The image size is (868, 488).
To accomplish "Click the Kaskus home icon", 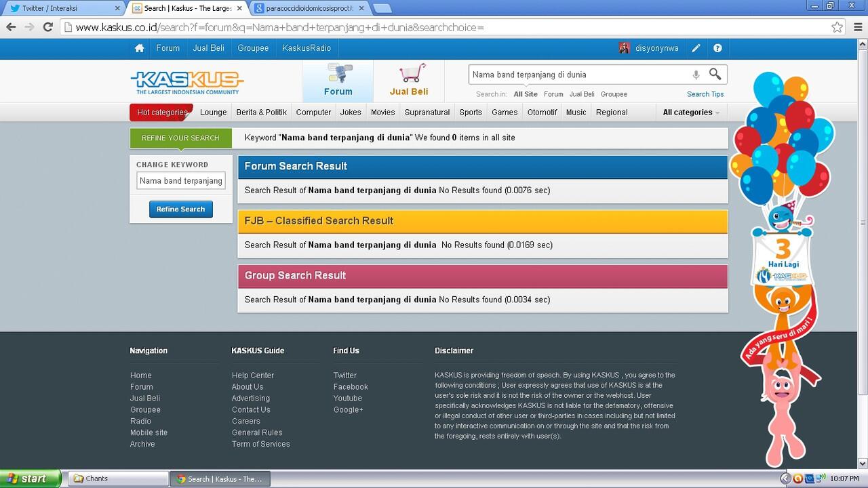I will click(x=140, y=48).
